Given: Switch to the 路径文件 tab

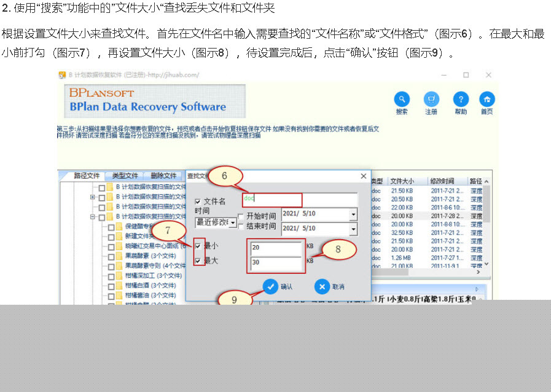Looking at the screenshot, I should point(87,176).
